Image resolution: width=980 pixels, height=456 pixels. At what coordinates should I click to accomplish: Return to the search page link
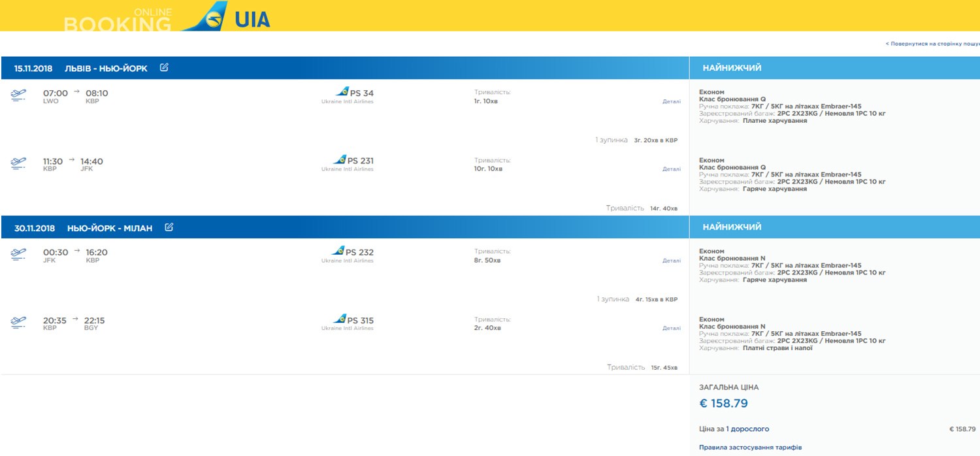[x=932, y=44]
